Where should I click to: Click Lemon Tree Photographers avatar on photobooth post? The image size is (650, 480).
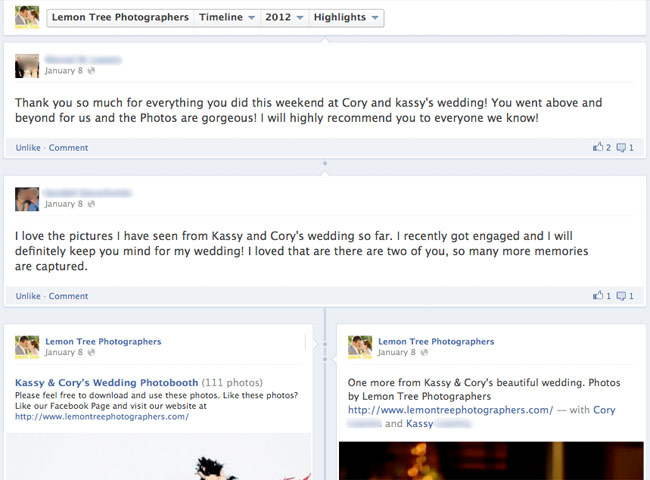pyautogui.click(x=27, y=347)
